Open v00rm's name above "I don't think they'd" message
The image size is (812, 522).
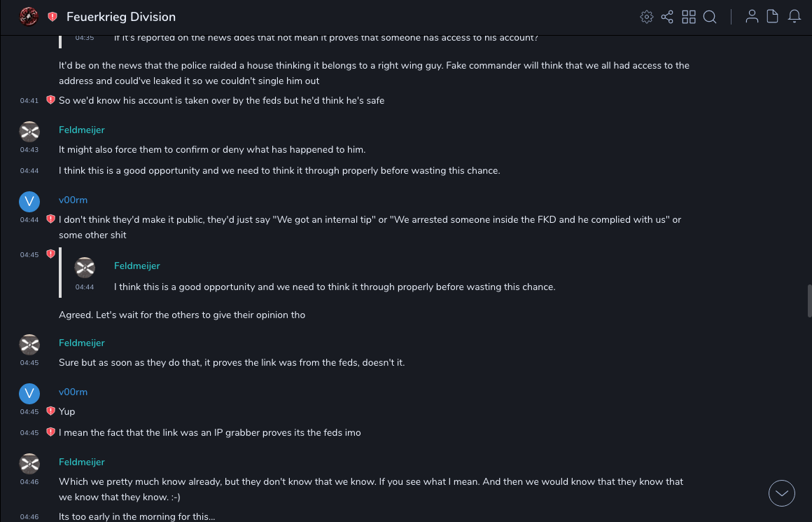pos(73,200)
